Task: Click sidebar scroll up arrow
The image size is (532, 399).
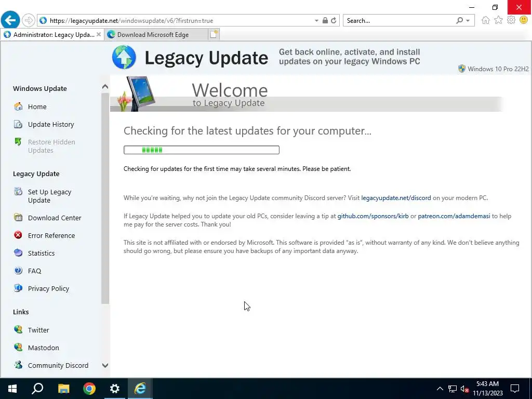Action: point(105,87)
